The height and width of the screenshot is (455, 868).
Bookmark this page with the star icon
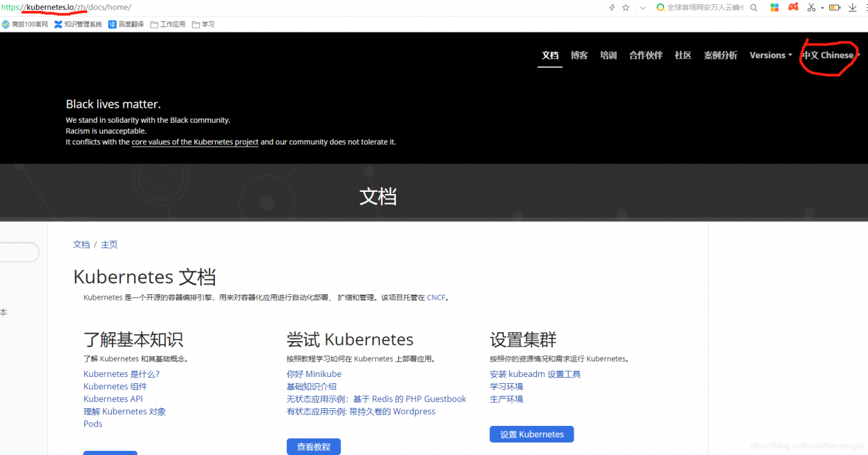tap(626, 7)
